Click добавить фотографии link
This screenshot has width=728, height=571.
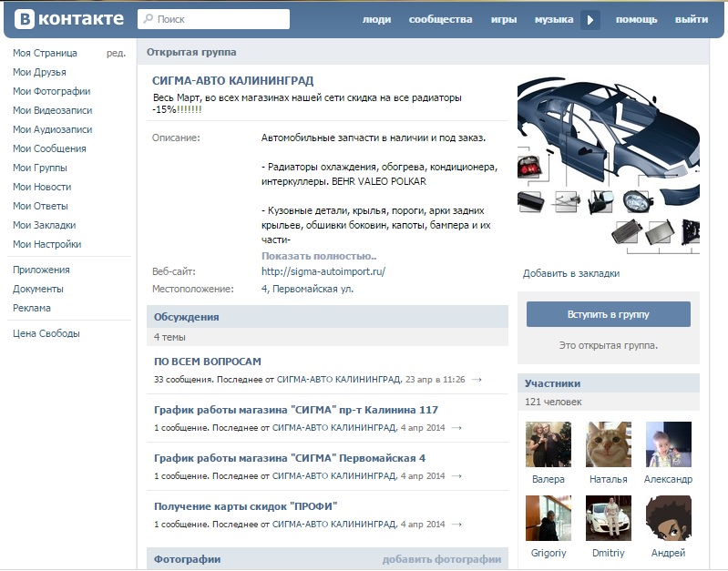point(442,559)
